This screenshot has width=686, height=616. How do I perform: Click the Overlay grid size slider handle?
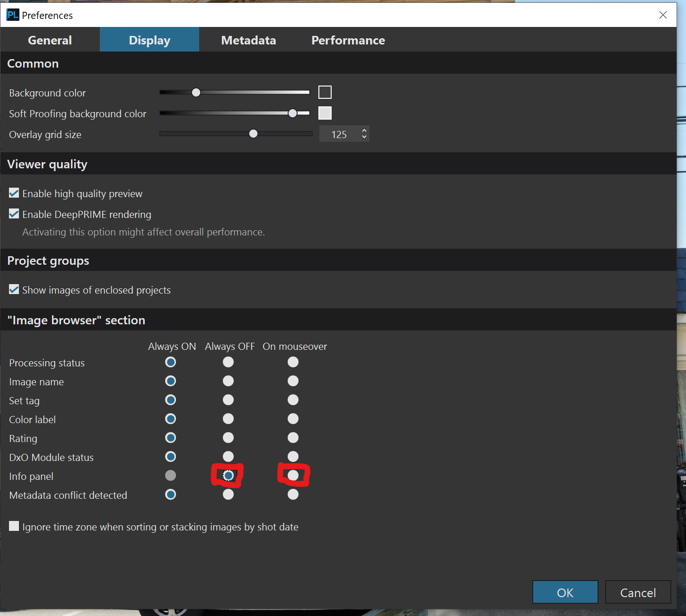tap(253, 134)
